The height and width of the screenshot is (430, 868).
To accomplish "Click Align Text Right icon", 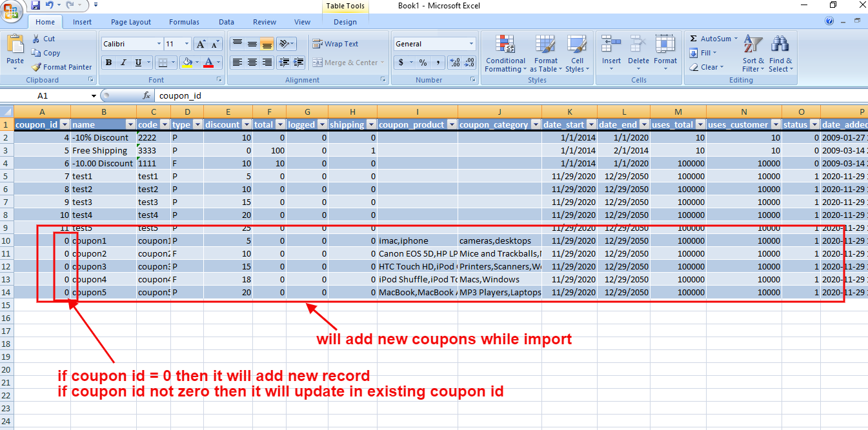I will click(267, 63).
